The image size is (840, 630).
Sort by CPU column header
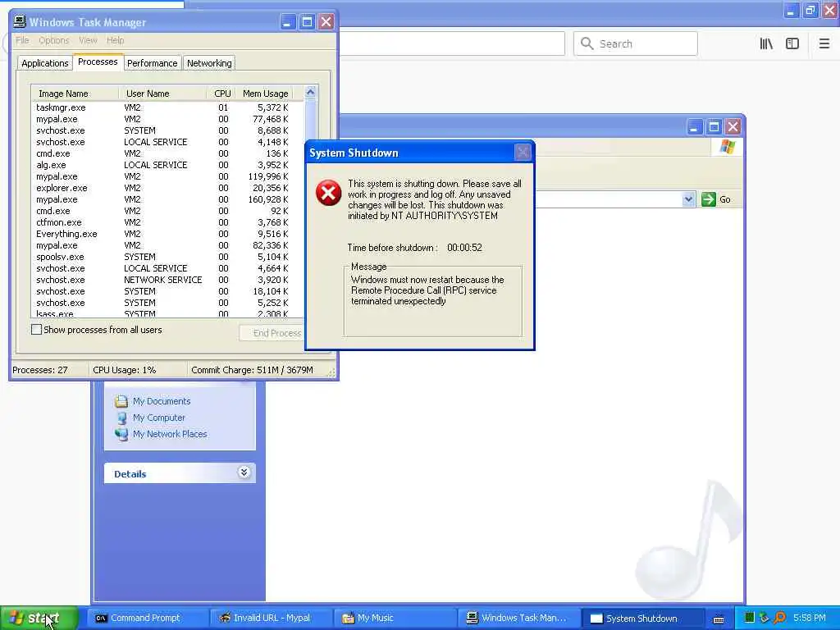(x=221, y=94)
